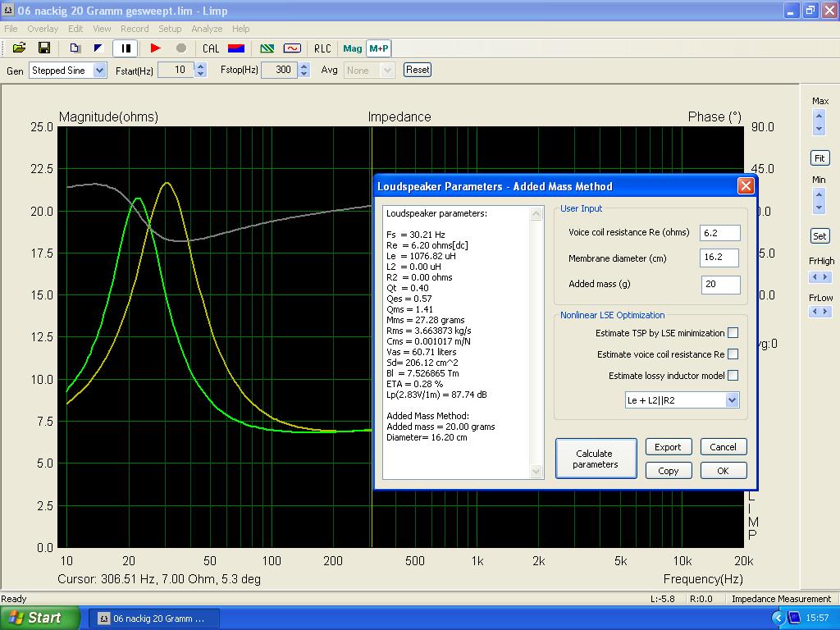Image resolution: width=840 pixels, height=630 pixels.
Task: Open the Le + L2||R2 model dropdown
Action: (732, 400)
